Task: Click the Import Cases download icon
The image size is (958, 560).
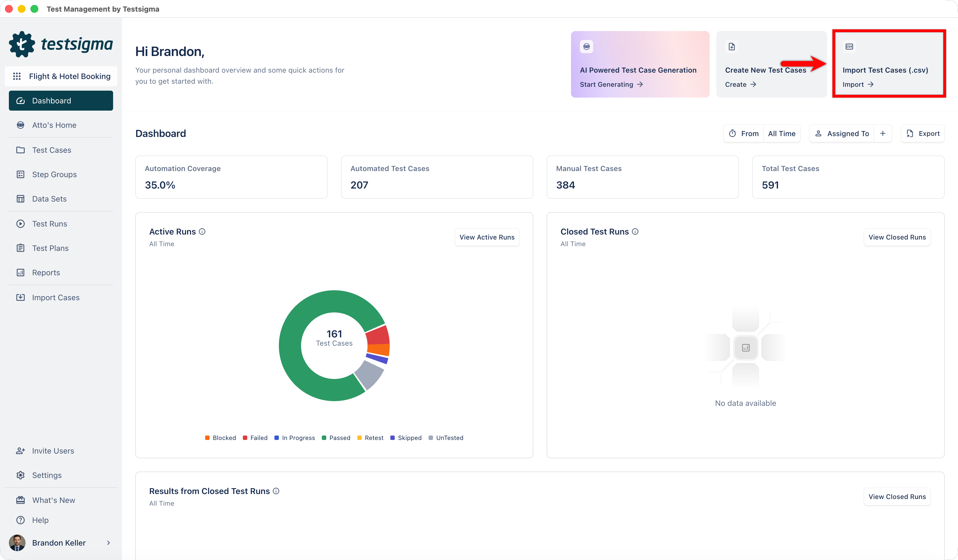Action: pos(20,297)
